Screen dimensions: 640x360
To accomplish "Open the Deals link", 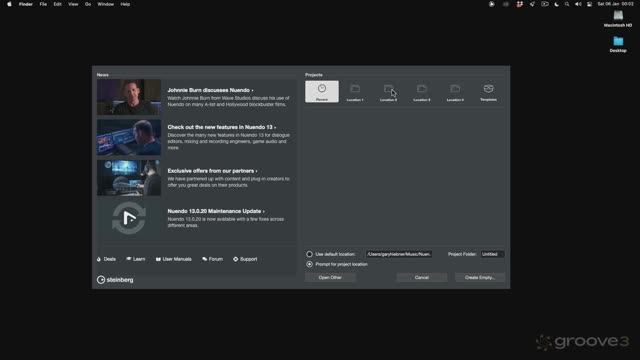I will pyautogui.click(x=107, y=259).
